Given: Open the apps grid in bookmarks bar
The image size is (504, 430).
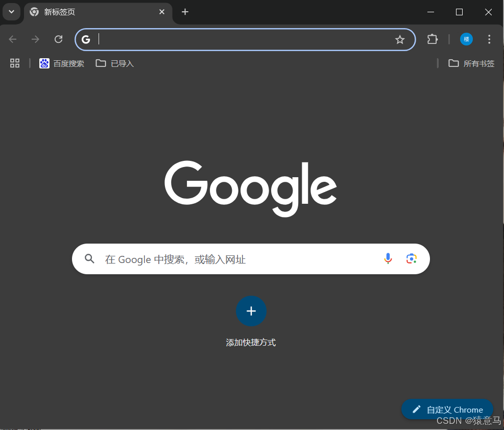Looking at the screenshot, I should pos(15,63).
